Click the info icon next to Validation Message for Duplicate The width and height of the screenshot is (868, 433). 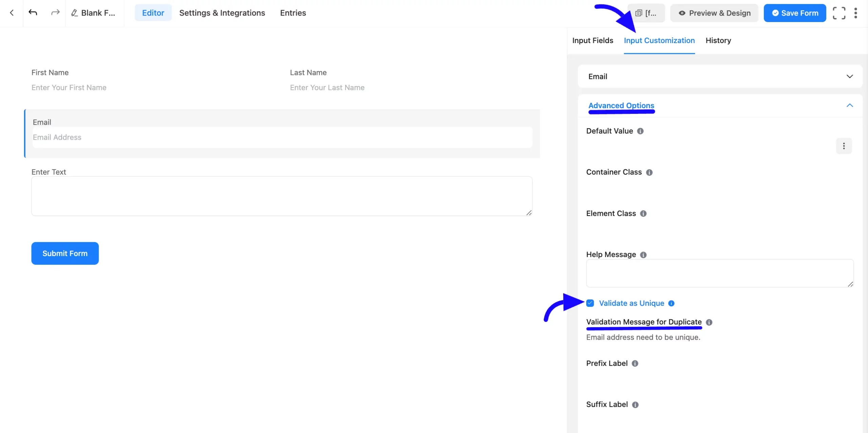coord(709,322)
